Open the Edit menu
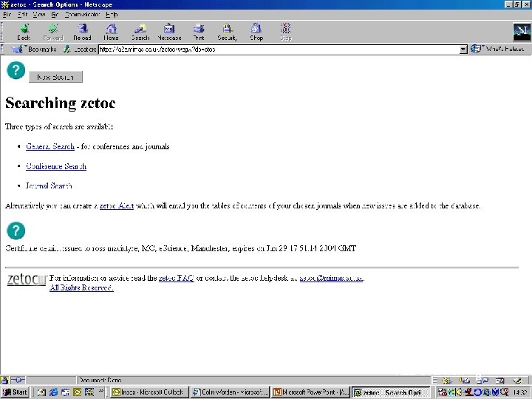The width and height of the screenshot is (532, 399). (22, 15)
